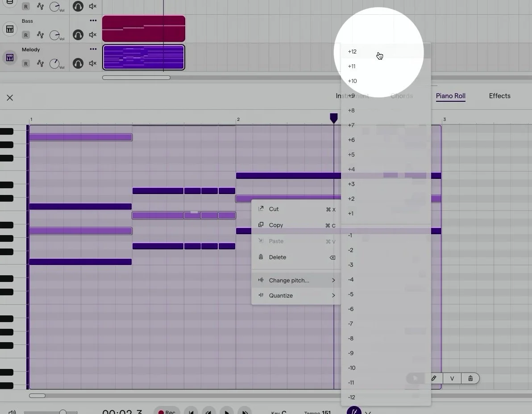The height and width of the screenshot is (414, 532).
Task: Open the velocity V tool
Action: point(452,378)
